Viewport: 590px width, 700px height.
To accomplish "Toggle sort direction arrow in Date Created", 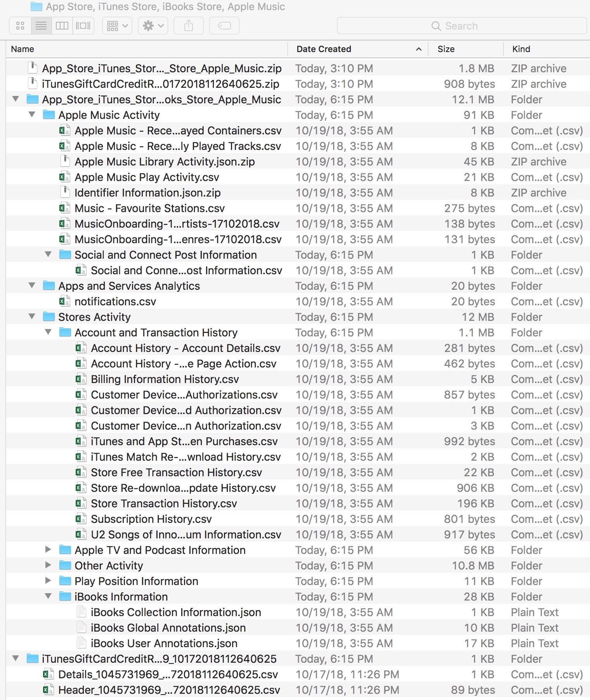I will coord(419,49).
